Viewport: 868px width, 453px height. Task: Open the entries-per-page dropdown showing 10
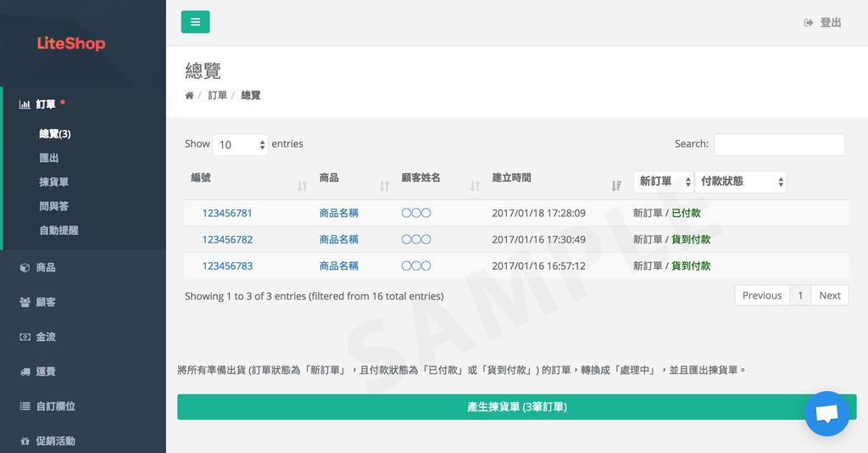click(240, 144)
